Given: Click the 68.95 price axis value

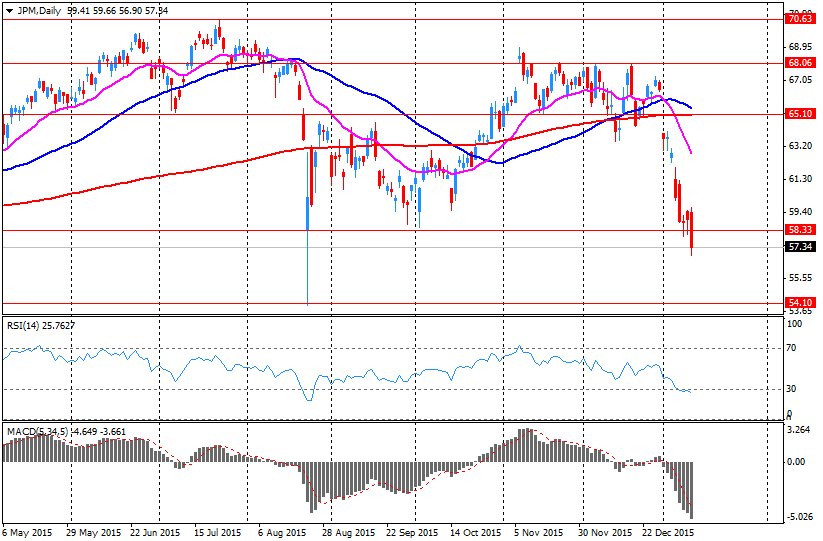Looking at the screenshot, I should coord(800,47).
